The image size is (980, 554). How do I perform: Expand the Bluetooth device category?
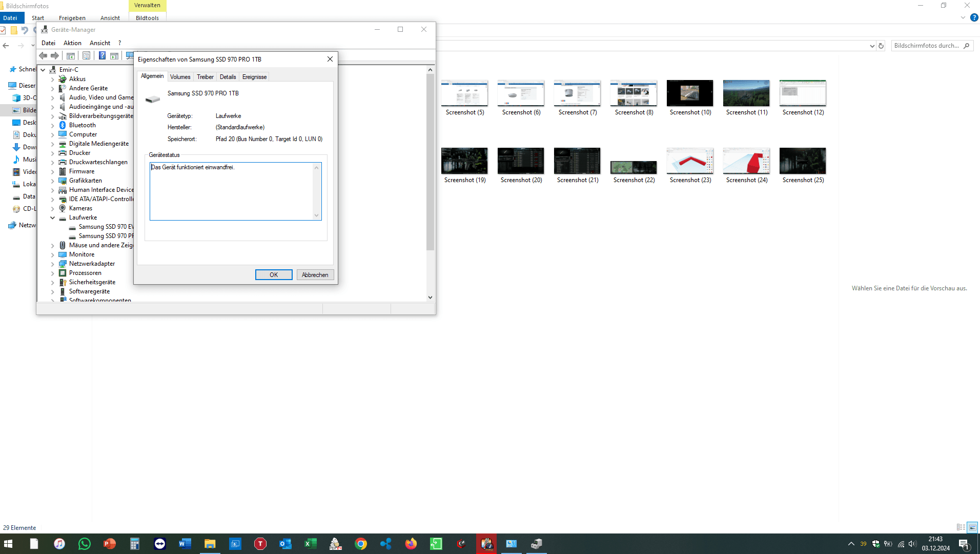[52, 126]
